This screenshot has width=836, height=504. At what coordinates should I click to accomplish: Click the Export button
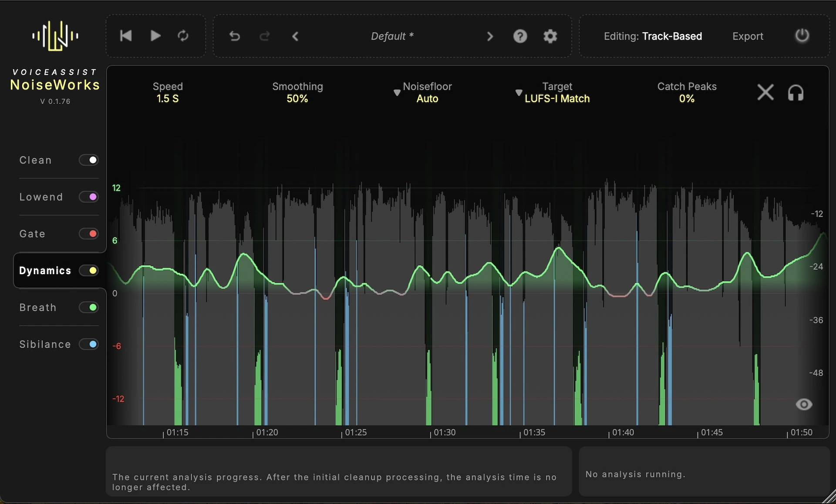(748, 36)
